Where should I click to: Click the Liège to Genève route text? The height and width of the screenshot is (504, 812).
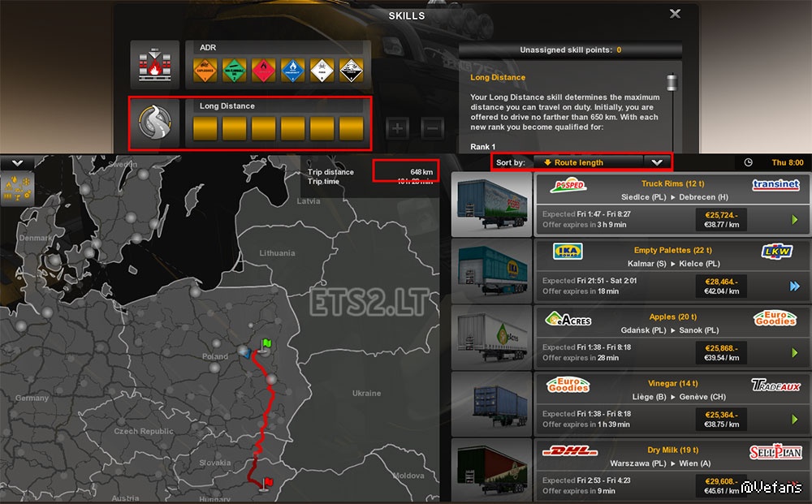pyautogui.click(x=679, y=397)
